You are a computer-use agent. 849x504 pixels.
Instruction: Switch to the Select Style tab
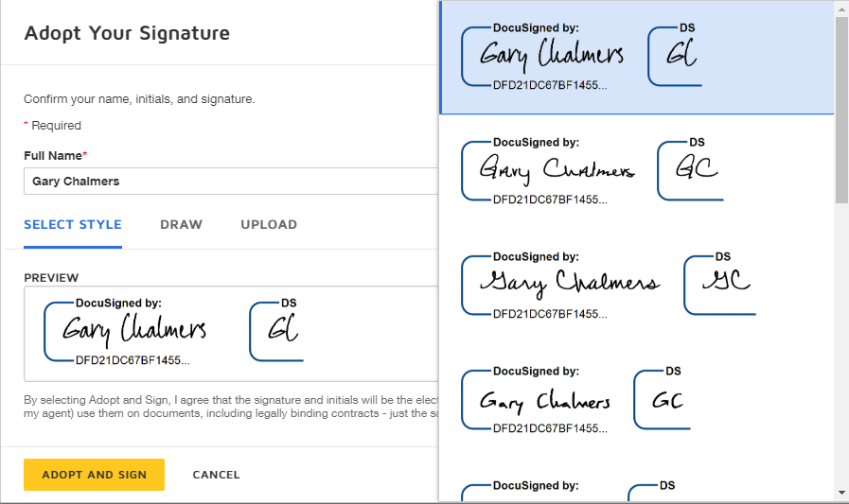pyautogui.click(x=73, y=224)
